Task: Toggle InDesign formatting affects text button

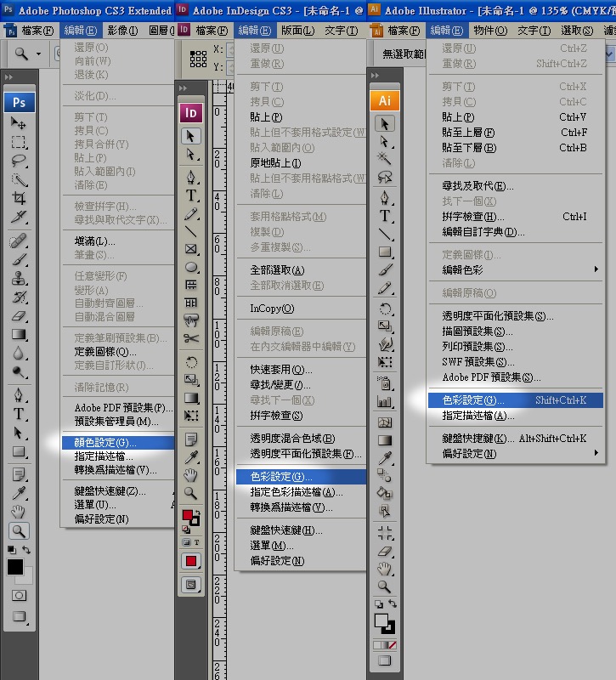Action: [196, 542]
